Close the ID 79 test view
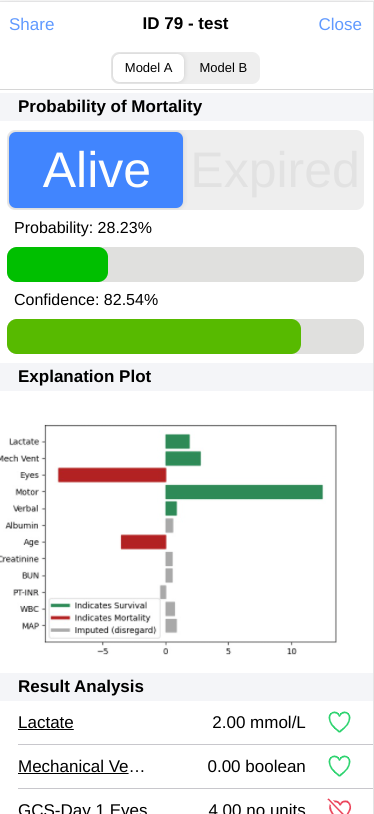Screen dimensions: 374x814 pos(340,24)
